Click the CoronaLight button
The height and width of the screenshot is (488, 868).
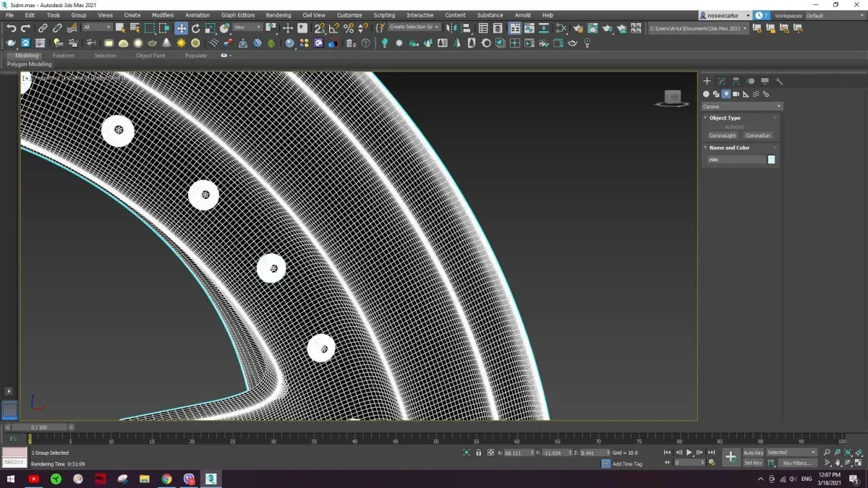(722, 135)
